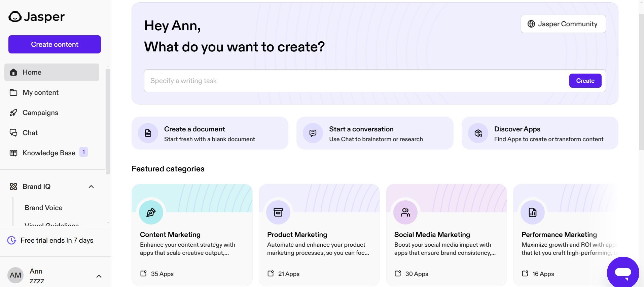The image size is (644, 287).
Task: Click the Campaigns rocket icon
Action: click(13, 113)
